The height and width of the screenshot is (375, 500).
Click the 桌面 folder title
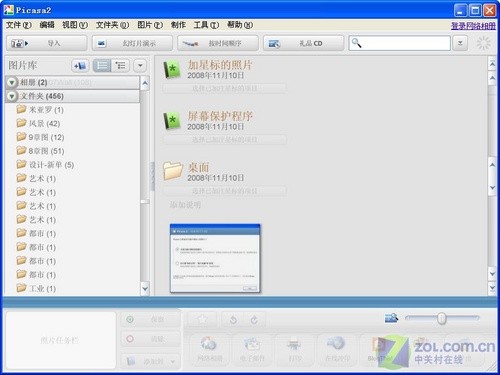pyautogui.click(x=198, y=167)
